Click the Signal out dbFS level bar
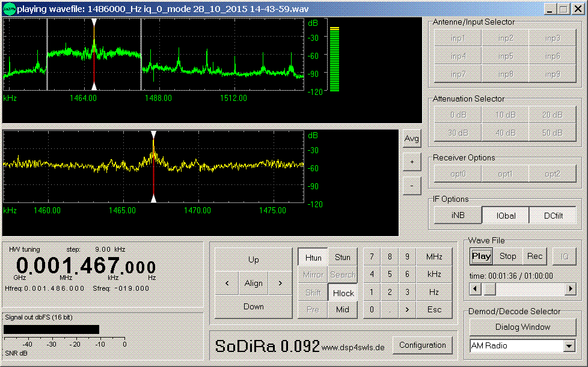 click(x=51, y=330)
